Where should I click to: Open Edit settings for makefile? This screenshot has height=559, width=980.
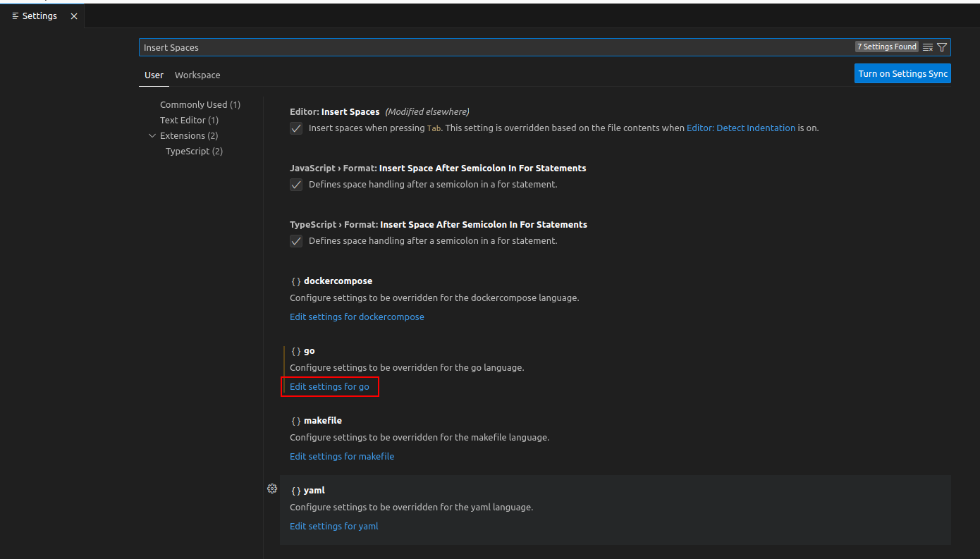click(x=342, y=456)
